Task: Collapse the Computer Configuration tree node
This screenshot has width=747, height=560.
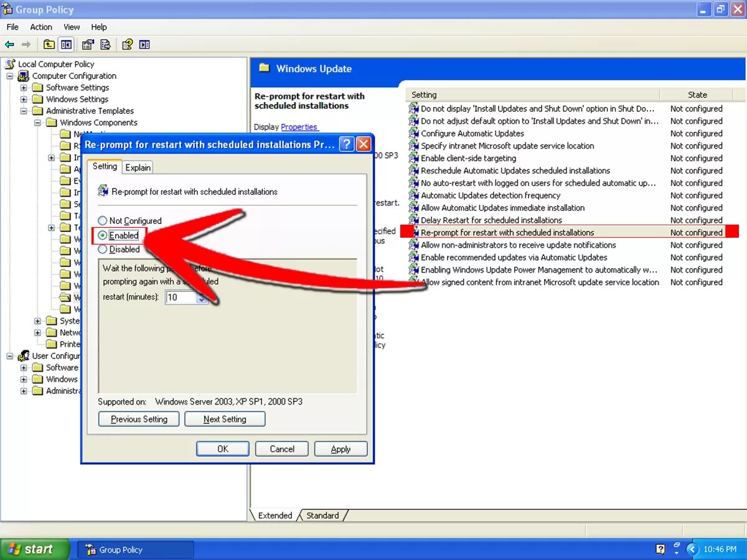Action: (10, 76)
